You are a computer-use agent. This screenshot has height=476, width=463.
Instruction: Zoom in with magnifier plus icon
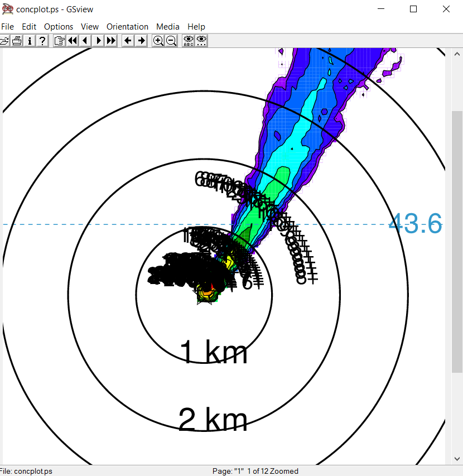[x=158, y=41]
